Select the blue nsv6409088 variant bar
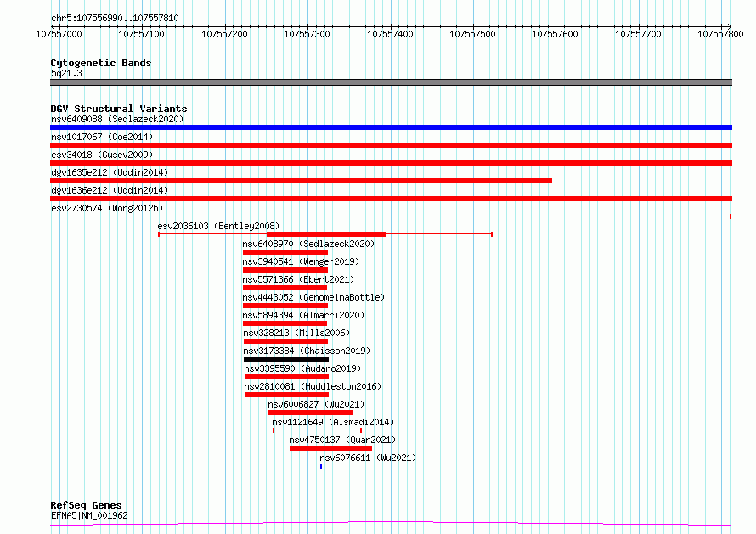756x534 pixels. [391, 127]
